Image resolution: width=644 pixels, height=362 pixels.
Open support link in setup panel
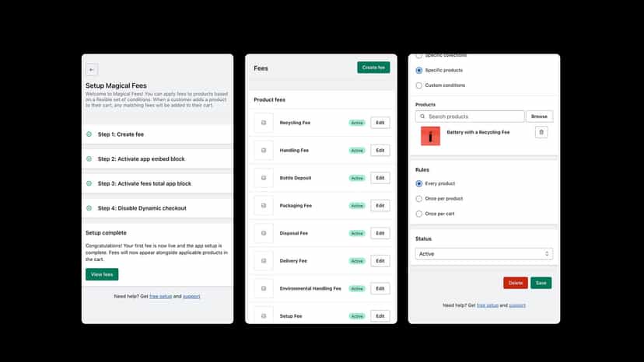(x=191, y=296)
